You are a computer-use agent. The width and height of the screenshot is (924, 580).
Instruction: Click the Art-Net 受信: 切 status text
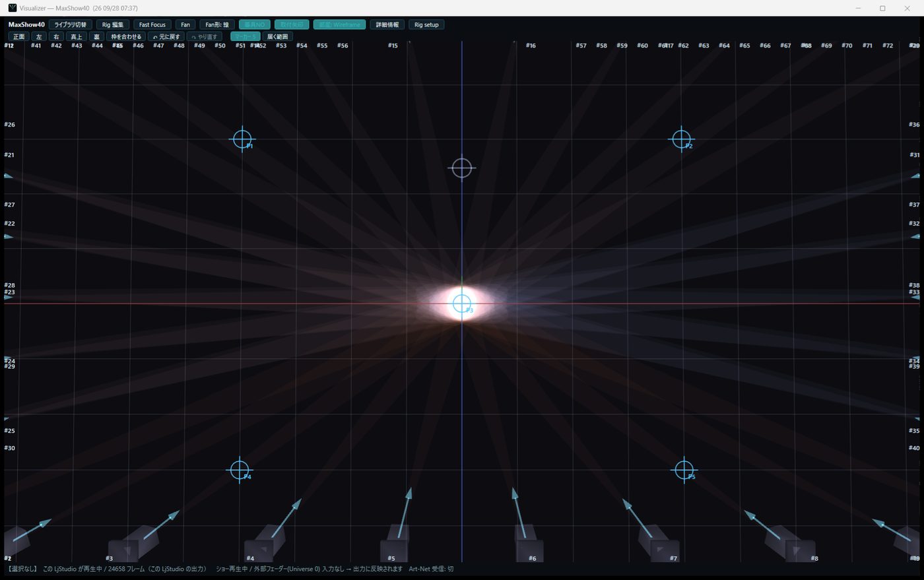(x=431, y=569)
